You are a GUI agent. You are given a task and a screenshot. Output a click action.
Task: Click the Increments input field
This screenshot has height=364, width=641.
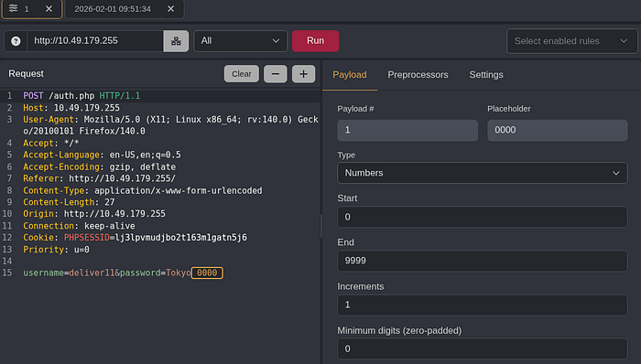(482, 305)
